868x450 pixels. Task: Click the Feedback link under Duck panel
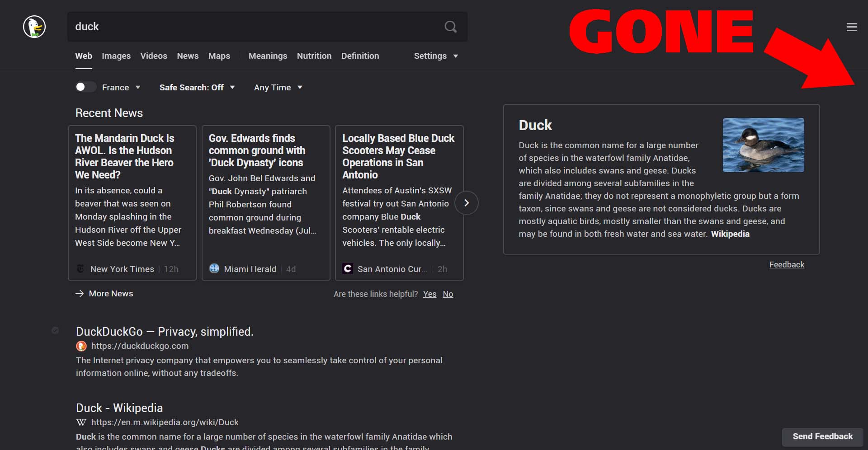coord(787,265)
